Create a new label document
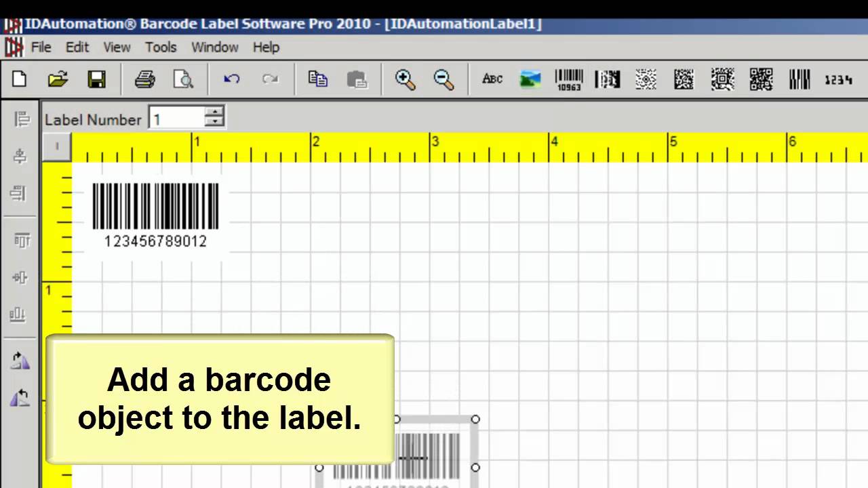The height and width of the screenshot is (488, 868). (19, 80)
